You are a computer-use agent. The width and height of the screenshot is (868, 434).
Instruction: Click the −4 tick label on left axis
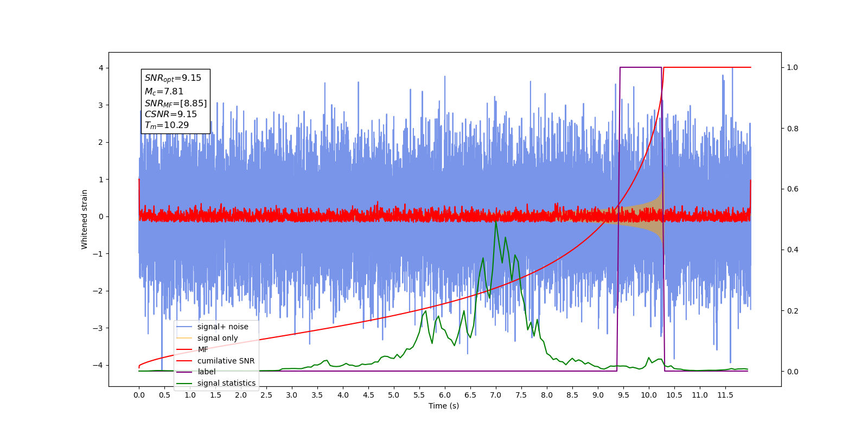tap(99, 365)
